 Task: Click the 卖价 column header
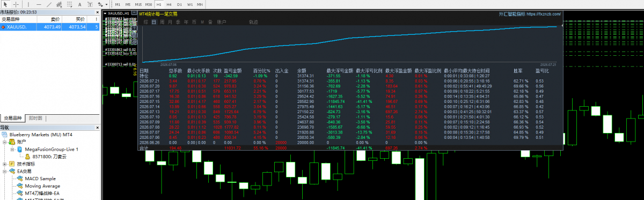click(49, 19)
